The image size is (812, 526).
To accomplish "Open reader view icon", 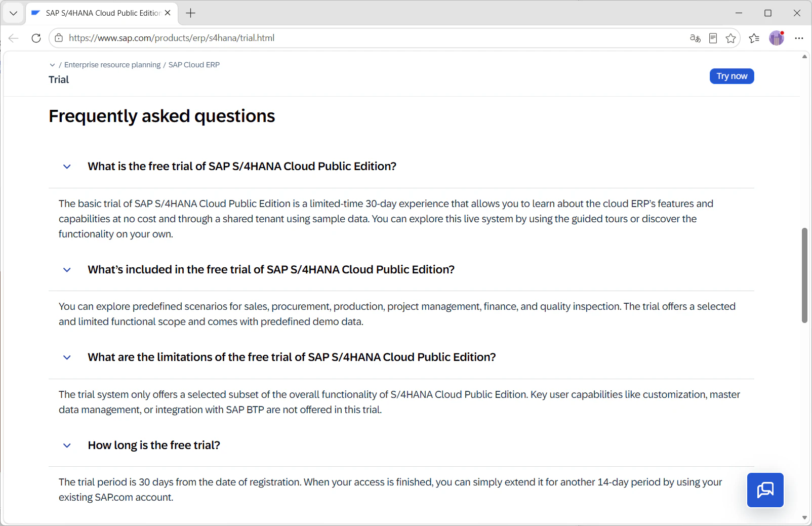I will coord(713,38).
